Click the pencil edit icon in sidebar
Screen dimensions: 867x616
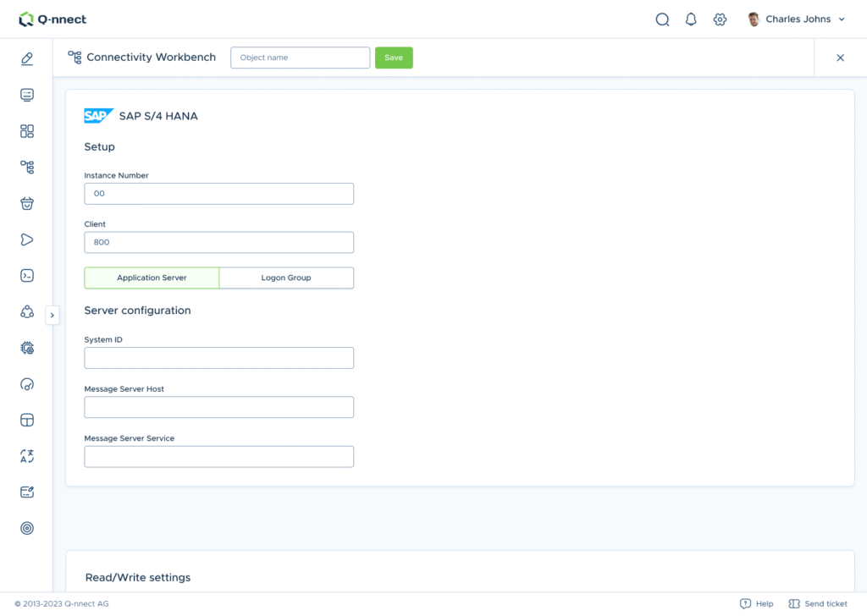click(26, 58)
